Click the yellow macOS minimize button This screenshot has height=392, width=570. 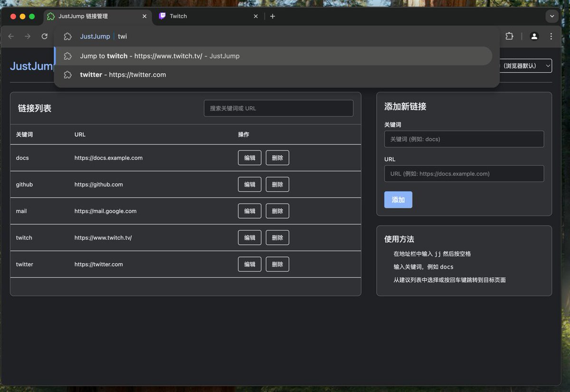[x=22, y=16]
